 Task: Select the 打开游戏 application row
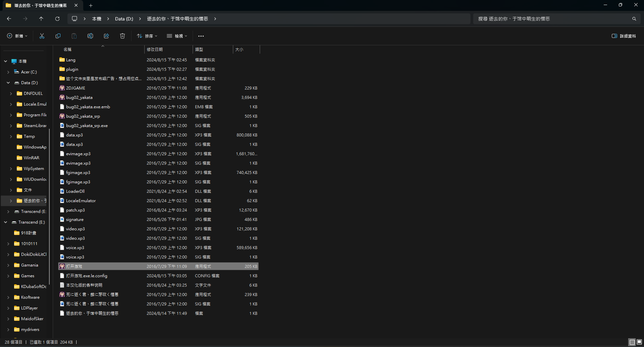pyautogui.click(x=158, y=266)
